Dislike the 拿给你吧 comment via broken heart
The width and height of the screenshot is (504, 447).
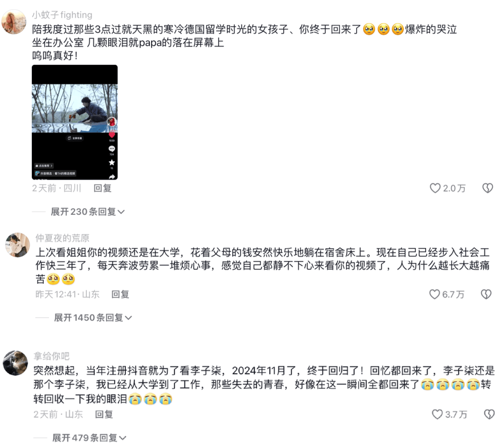point(489,414)
